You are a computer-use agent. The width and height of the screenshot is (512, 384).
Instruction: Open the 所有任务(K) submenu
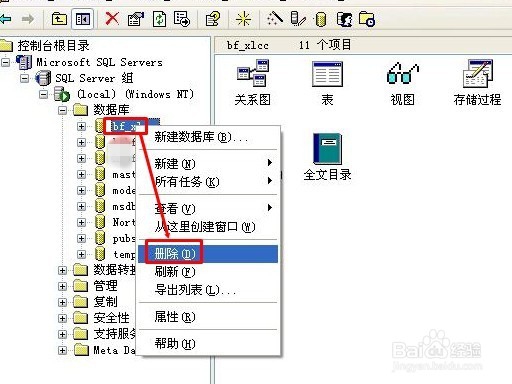click(209, 182)
